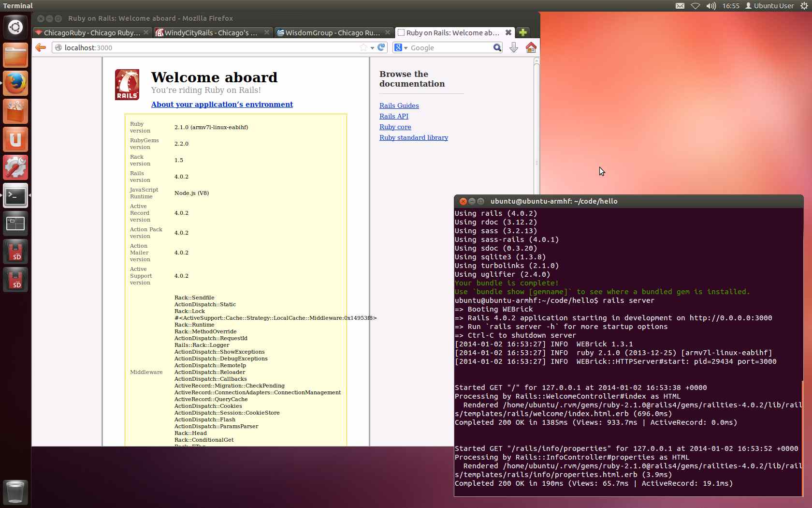
Task: Click the 'Middleware' row label
Action: tap(146, 372)
